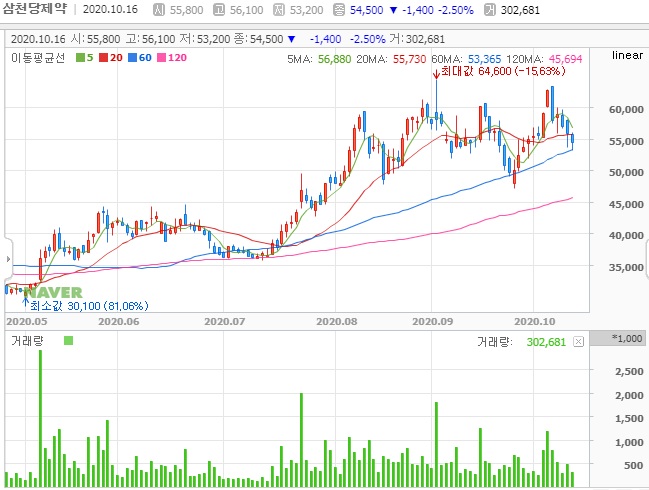649x490 pixels.
Task: Click the 2020.09 date axis label
Action: (x=433, y=322)
